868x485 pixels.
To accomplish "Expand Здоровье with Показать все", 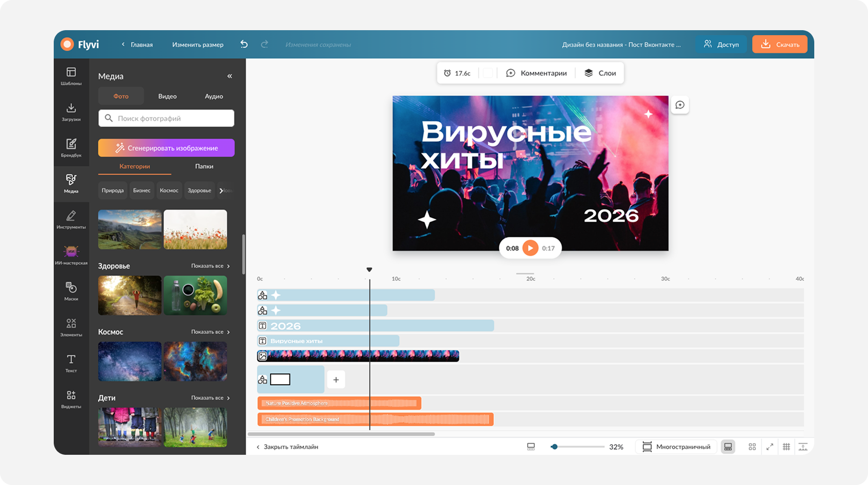I will pos(210,266).
